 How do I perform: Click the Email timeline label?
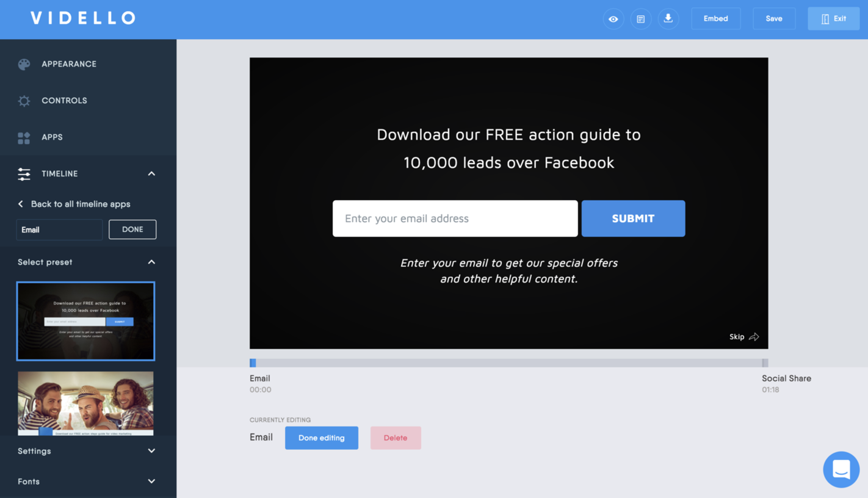tap(260, 378)
